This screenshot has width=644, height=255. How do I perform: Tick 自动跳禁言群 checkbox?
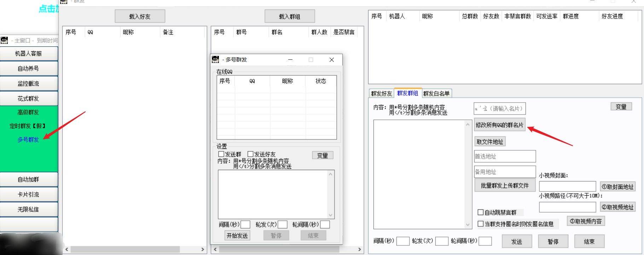[481, 212]
